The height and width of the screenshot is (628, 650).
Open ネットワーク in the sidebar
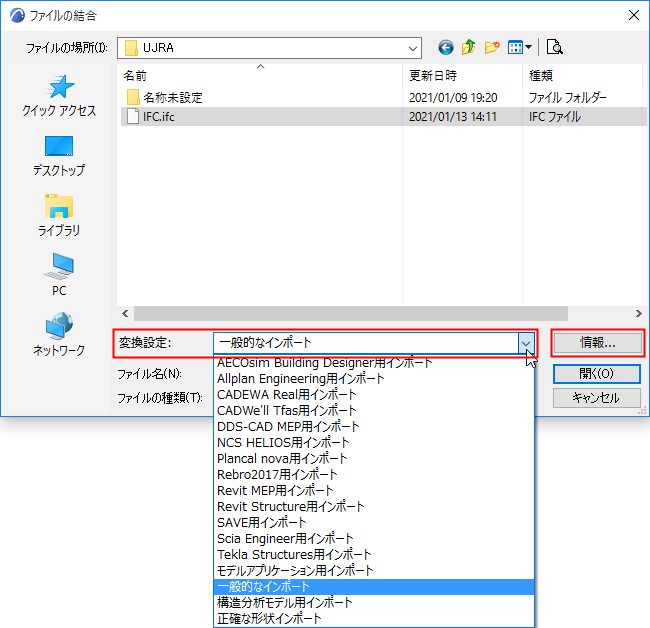pos(59,335)
